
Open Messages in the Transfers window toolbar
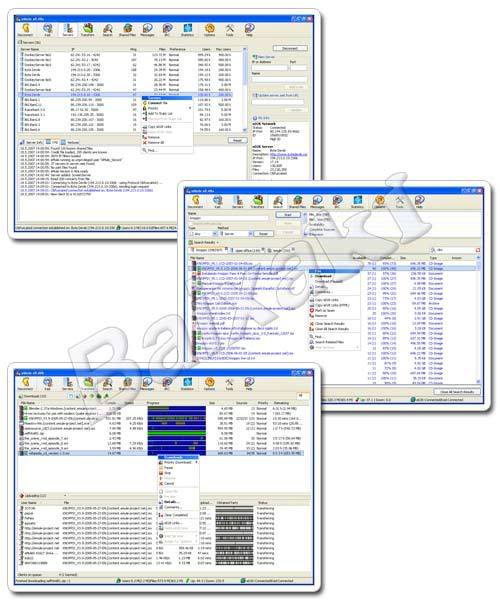147,384
